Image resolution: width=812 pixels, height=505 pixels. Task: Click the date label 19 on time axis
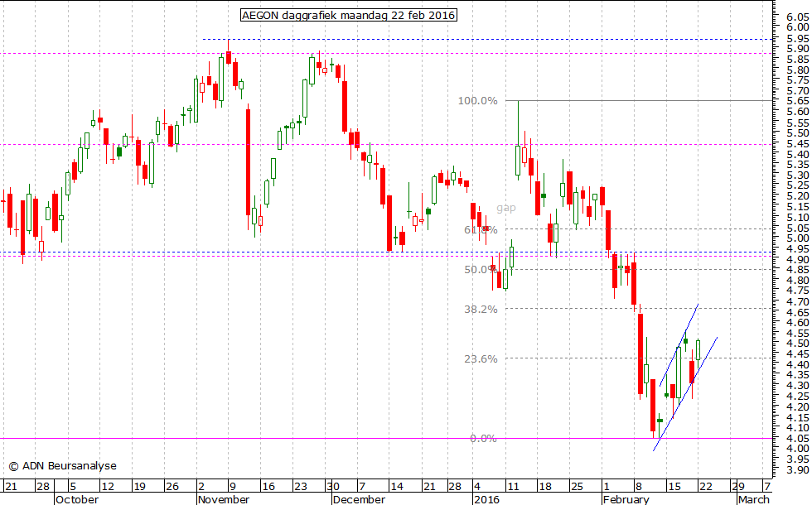coord(140,487)
